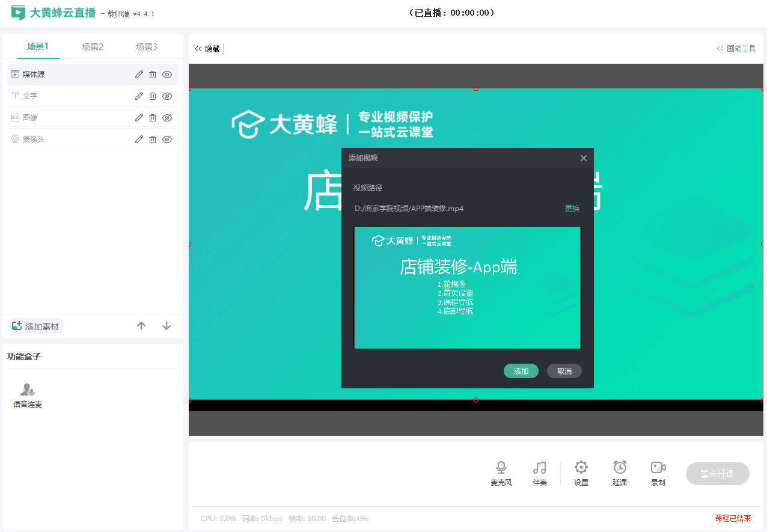Click bottom-center resize handle of canvas source
The image size is (767, 532).
tap(476, 400)
